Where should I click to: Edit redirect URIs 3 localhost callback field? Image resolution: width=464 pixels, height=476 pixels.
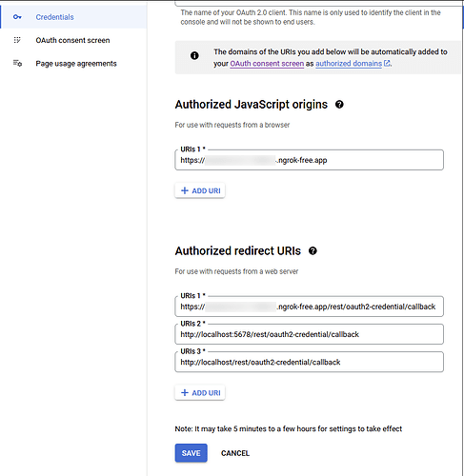309,362
